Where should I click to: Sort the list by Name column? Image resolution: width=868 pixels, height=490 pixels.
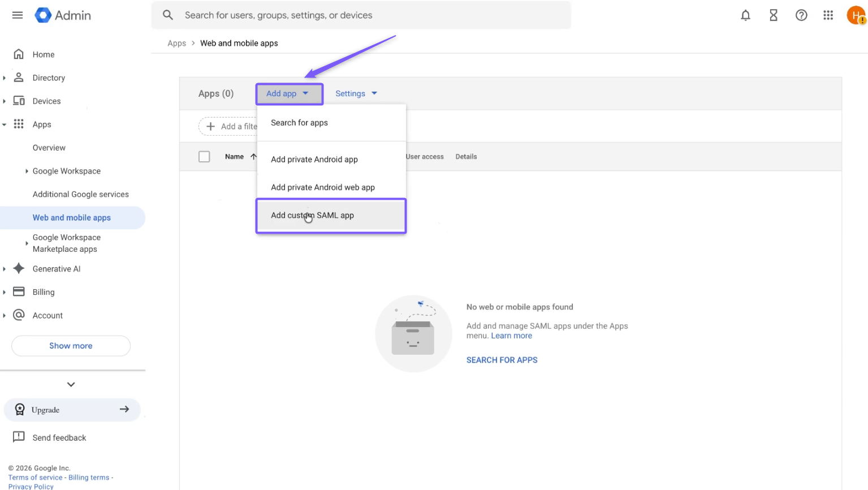click(x=235, y=157)
